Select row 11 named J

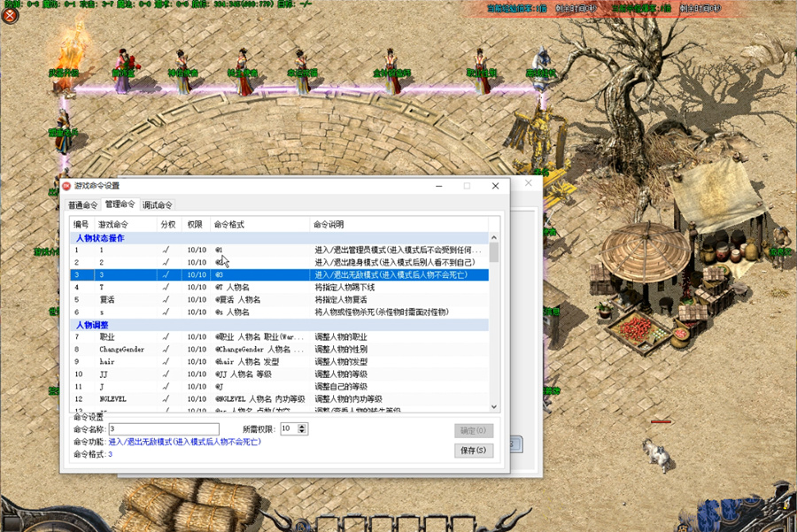coord(279,387)
